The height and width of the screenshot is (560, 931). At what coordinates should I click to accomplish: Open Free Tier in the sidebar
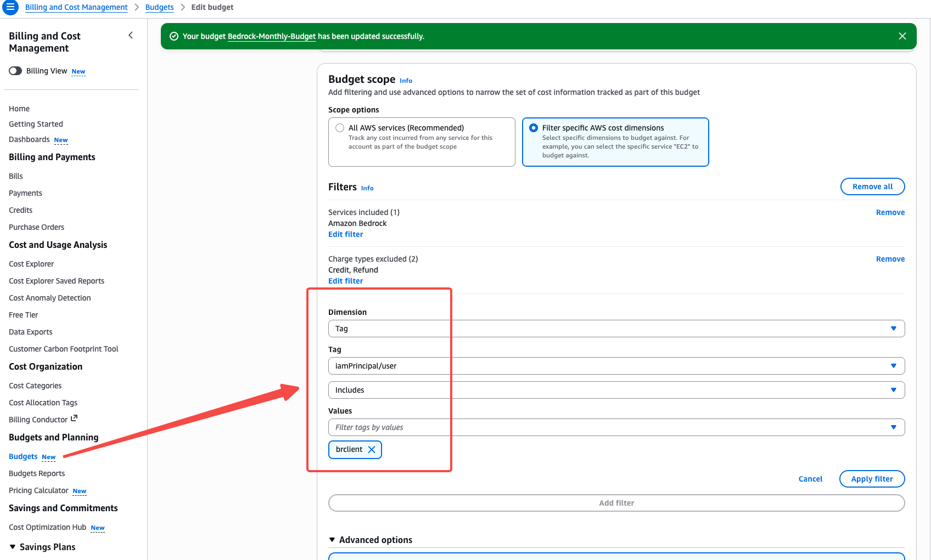point(24,315)
